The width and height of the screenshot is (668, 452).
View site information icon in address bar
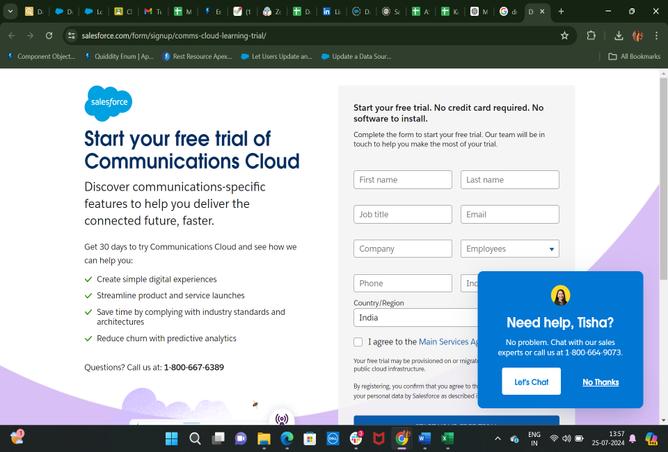click(x=72, y=36)
